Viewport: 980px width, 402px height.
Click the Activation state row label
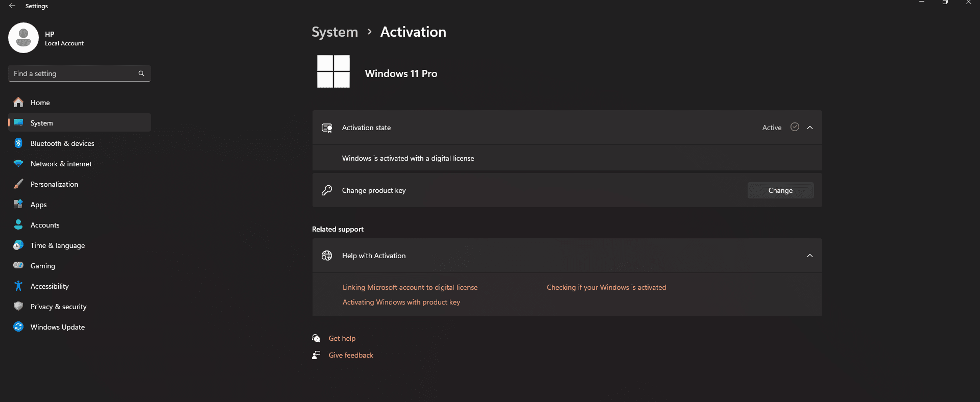(366, 128)
